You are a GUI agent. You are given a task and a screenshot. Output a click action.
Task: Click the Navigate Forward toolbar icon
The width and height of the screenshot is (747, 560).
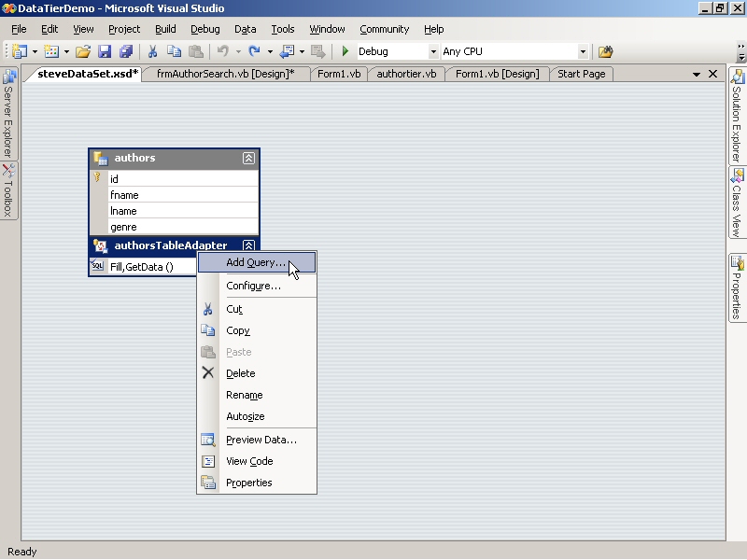[x=317, y=51]
